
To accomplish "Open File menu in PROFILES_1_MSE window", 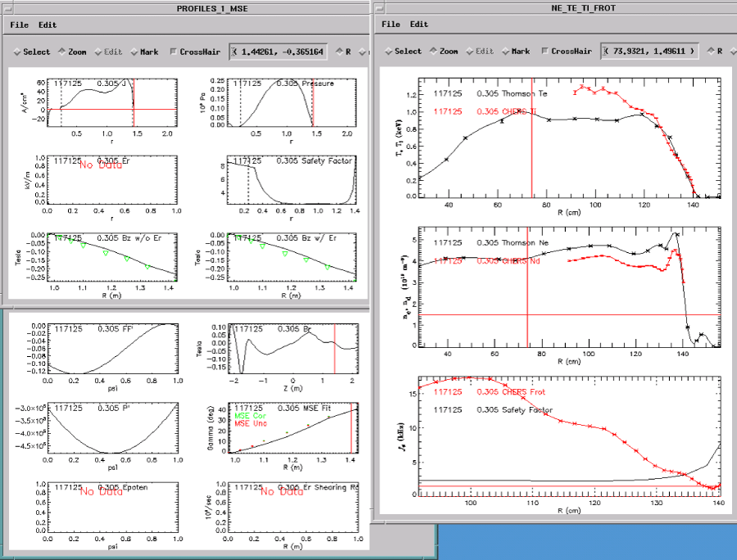I will (19, 25).
